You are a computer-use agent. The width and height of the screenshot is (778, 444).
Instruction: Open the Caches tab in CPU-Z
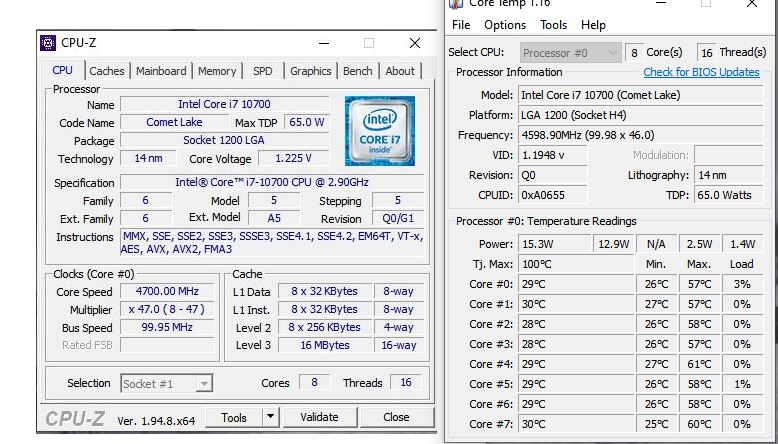(x=107, y=71)
